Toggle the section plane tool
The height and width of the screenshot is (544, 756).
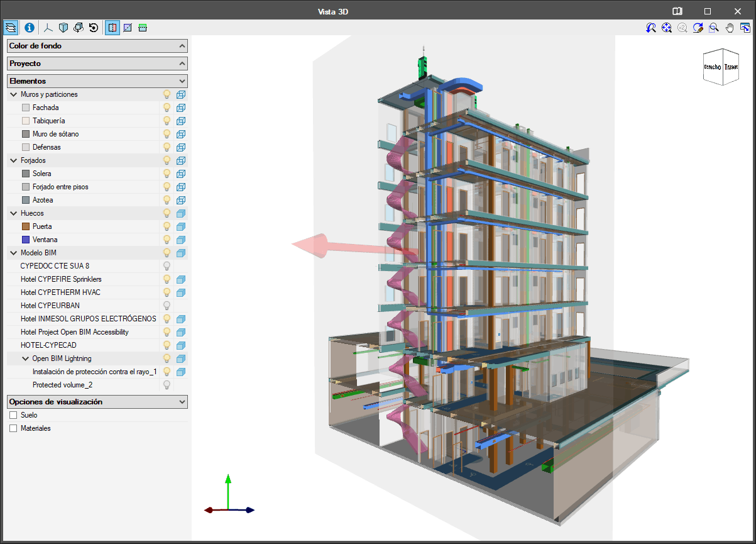[x=112, y=28]
